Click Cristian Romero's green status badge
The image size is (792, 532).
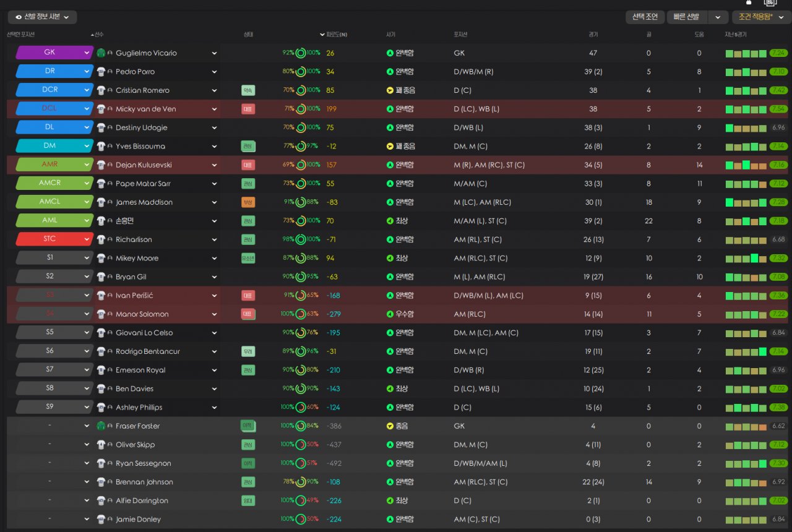[248, 91]
